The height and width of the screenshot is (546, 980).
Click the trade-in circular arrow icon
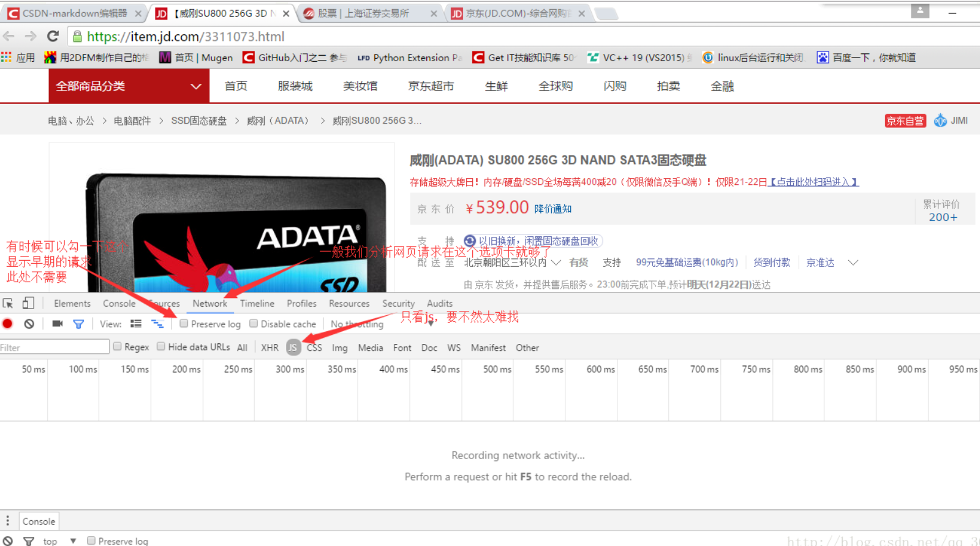[x=470, y=241]
